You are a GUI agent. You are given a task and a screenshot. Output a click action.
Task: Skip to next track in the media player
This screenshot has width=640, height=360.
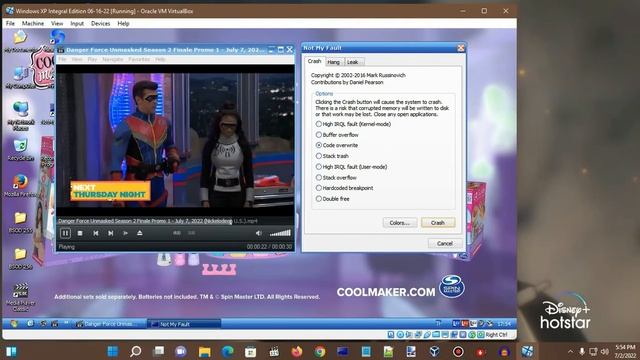(x=110, y=233)
